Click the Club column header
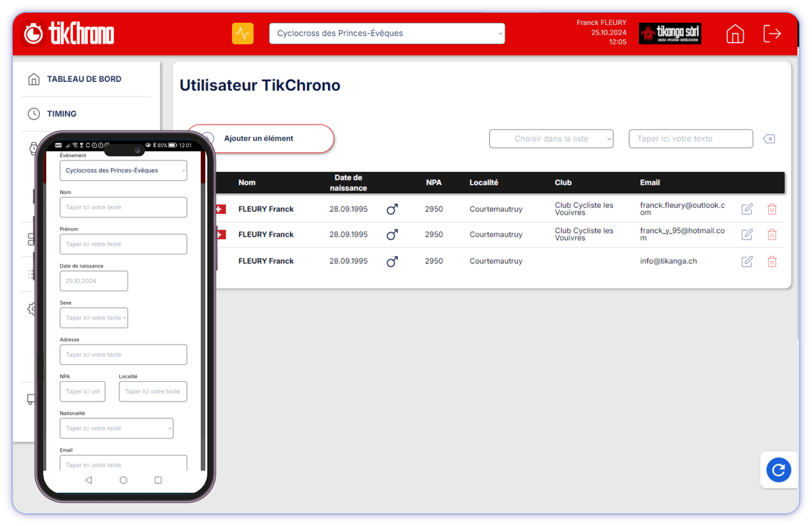Image resolution: width=812 pixels, height=526 pixels. 563,183
